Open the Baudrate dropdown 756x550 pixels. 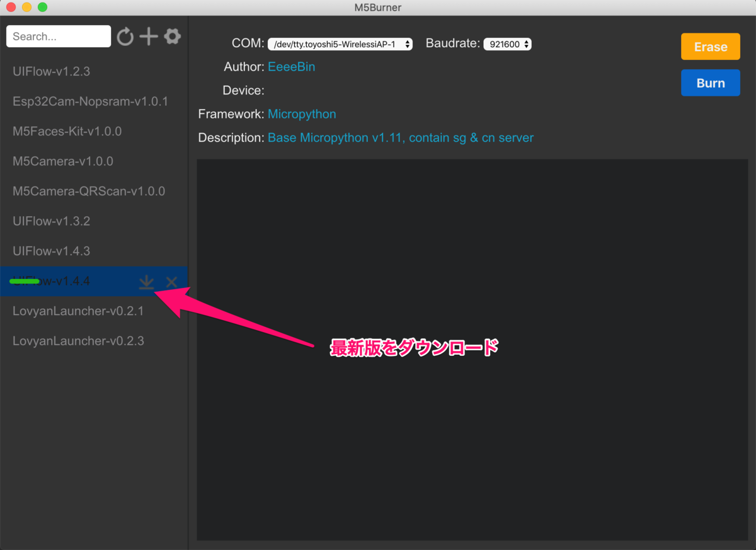coord(507,44)
